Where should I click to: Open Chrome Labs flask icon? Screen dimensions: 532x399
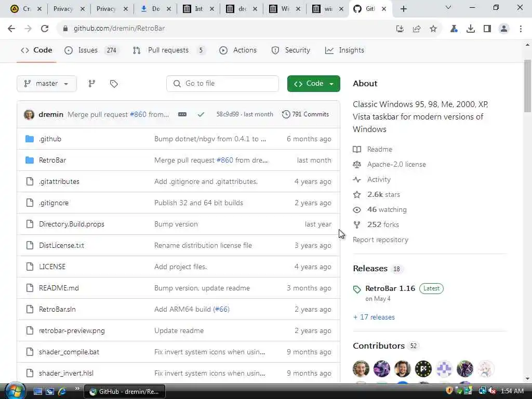[454, 29]
